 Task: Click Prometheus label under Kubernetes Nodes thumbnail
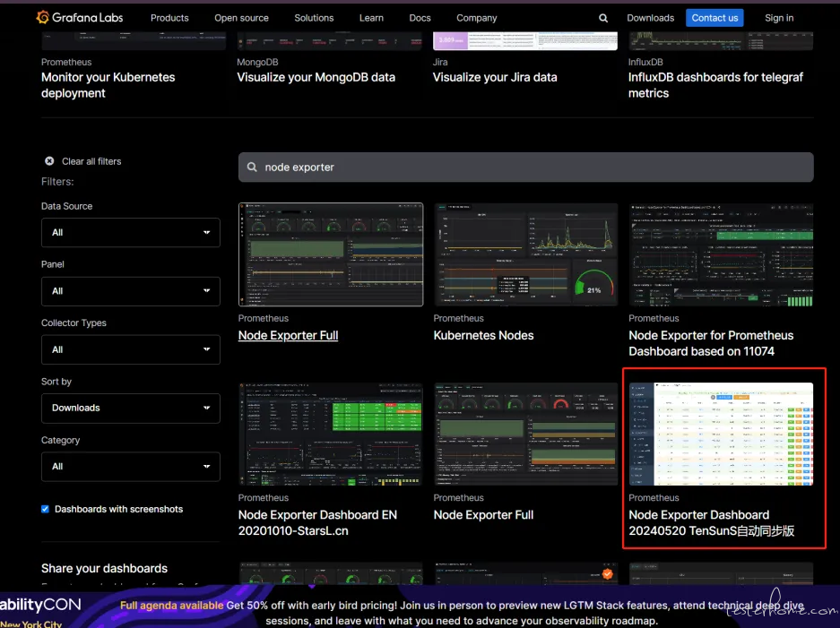(x=459, y=318)
